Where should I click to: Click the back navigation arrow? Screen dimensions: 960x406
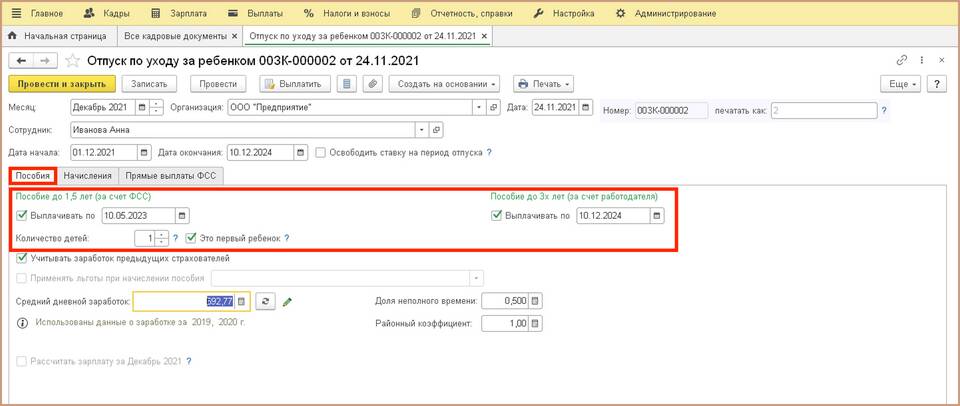(20, 62)
